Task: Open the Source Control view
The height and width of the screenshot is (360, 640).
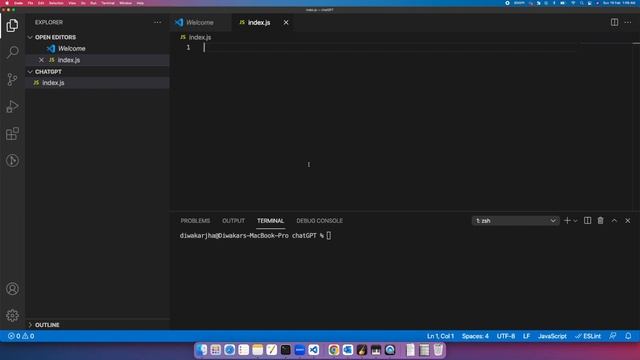Action: click(12, 79)
